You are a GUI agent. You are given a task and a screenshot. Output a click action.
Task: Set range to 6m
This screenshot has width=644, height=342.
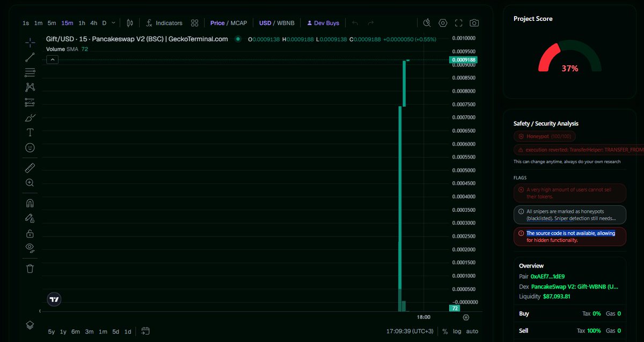(x=75, y=331)
